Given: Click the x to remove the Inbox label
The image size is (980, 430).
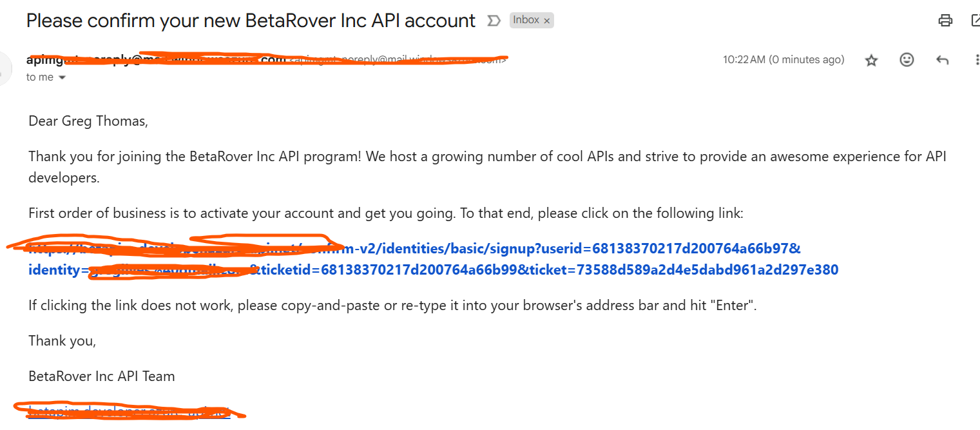Looking at the screenshot, I should [x=546, y=19].
